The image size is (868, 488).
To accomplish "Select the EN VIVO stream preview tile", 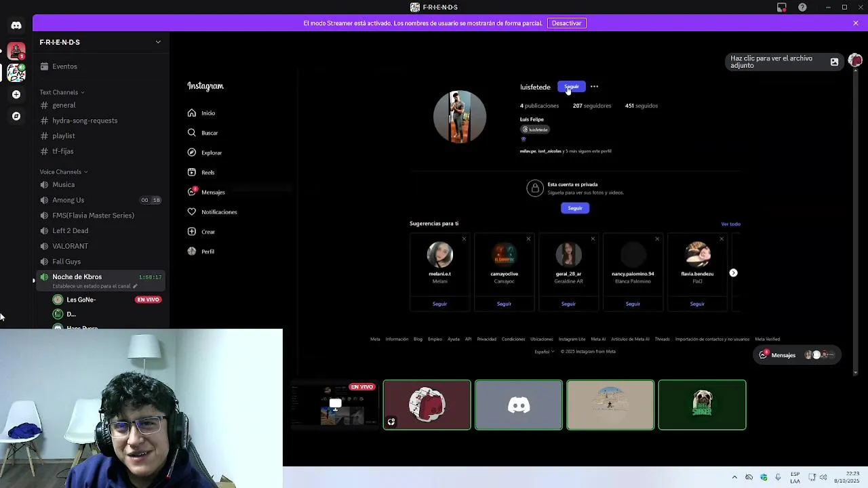I will pyautogui.click(x=335, y=405).
